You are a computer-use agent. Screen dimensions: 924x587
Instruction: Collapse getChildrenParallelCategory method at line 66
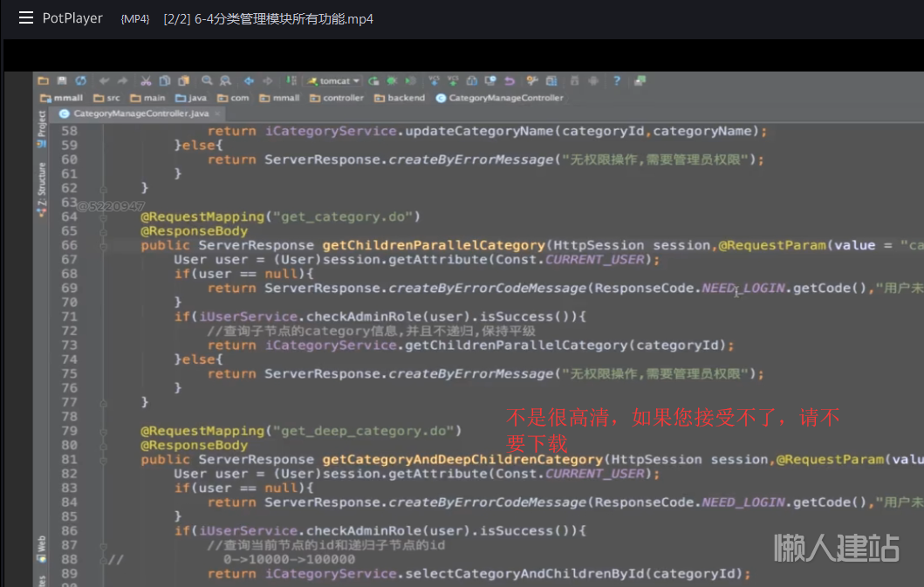[103, 246]
